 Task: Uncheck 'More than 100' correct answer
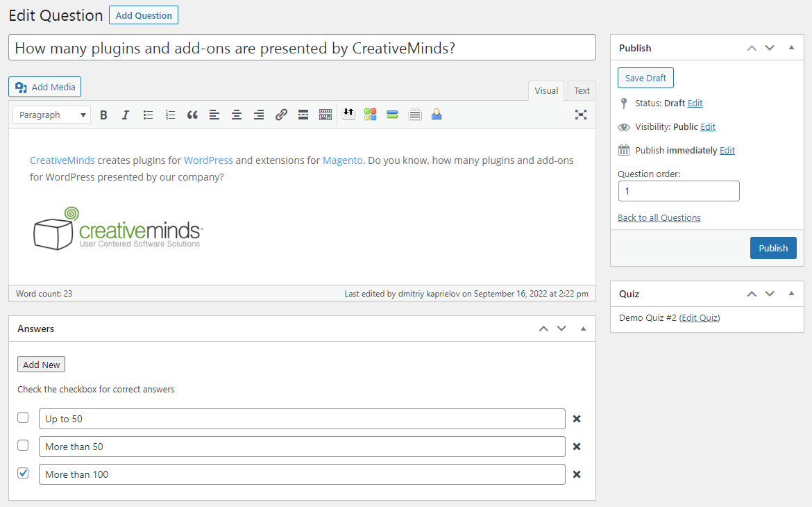pos(23,473)
